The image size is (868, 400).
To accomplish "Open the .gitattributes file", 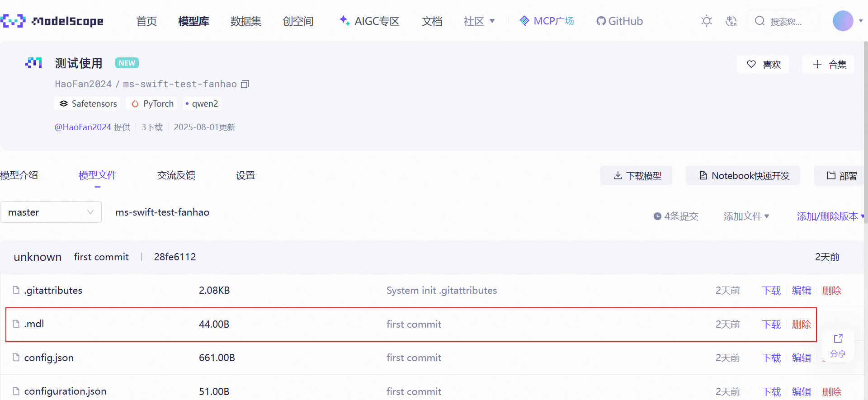I will pyautogui.click(x=53, y=290).
